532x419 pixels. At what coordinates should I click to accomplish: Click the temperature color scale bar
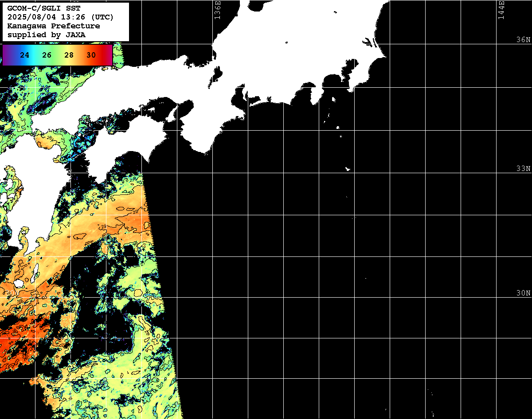[58, 55]
